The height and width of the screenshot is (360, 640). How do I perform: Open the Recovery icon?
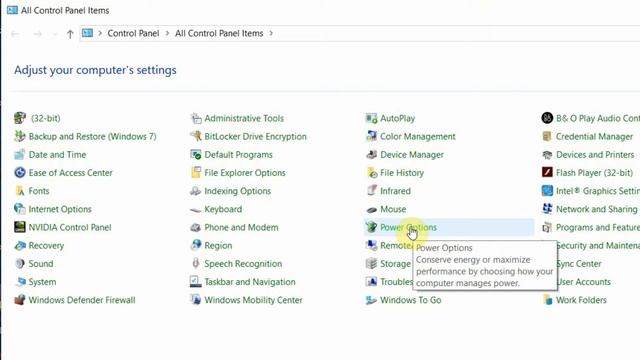click(20, 245)
